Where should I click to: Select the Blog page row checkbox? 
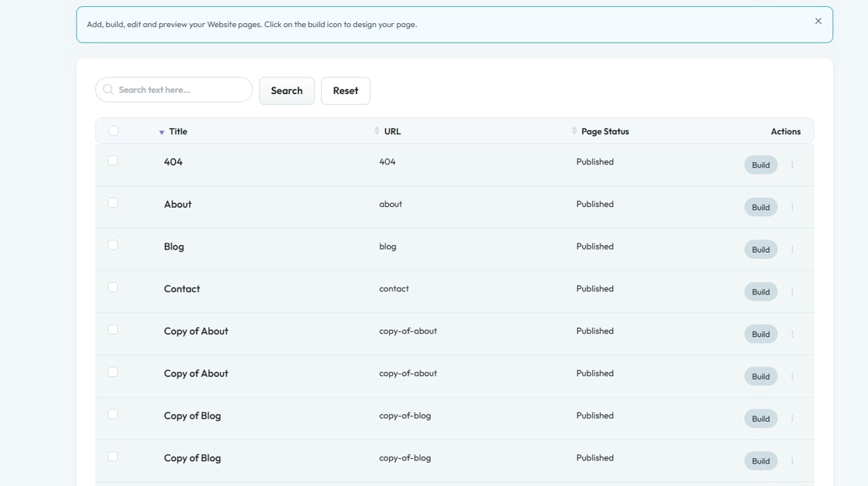113,245
